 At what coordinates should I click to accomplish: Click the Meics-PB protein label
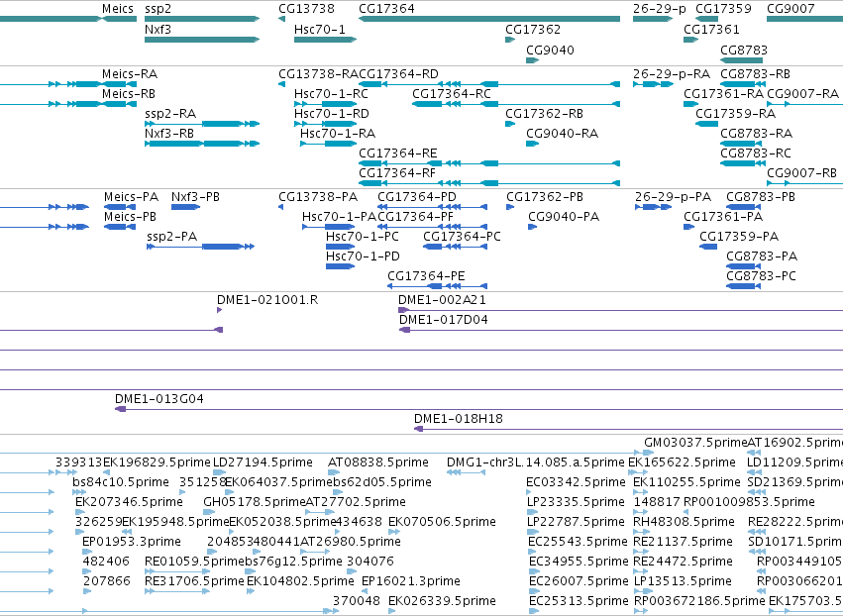(130, 217)
